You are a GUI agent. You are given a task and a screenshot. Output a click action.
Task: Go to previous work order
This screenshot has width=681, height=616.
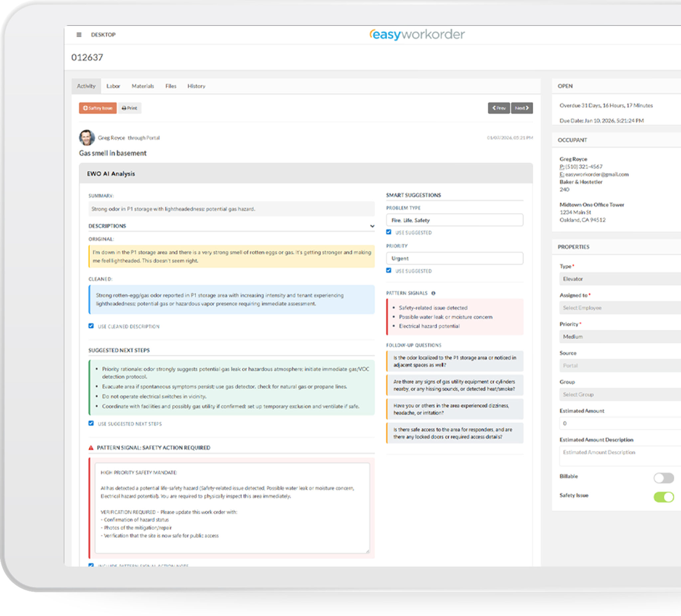click(x=498, y=108)
